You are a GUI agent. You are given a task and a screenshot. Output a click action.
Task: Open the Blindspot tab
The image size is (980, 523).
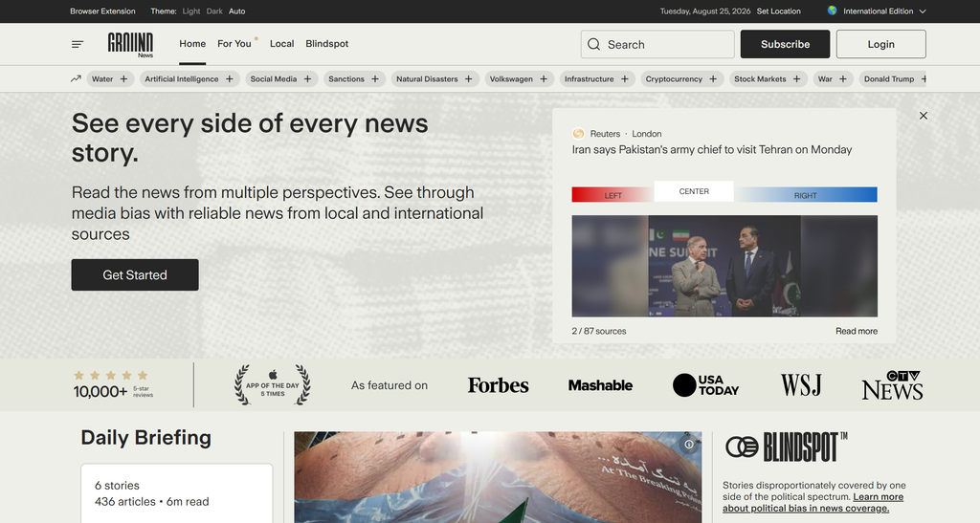click(327, 44)
